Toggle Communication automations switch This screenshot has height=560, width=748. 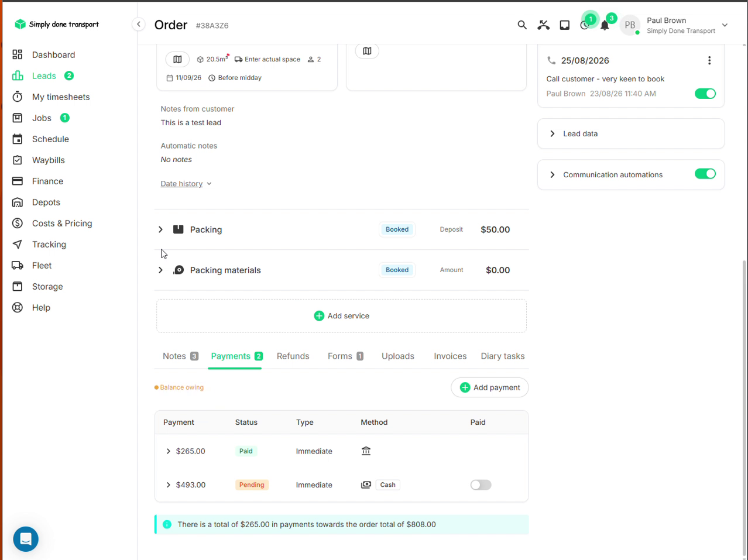(x=705, y=174)
